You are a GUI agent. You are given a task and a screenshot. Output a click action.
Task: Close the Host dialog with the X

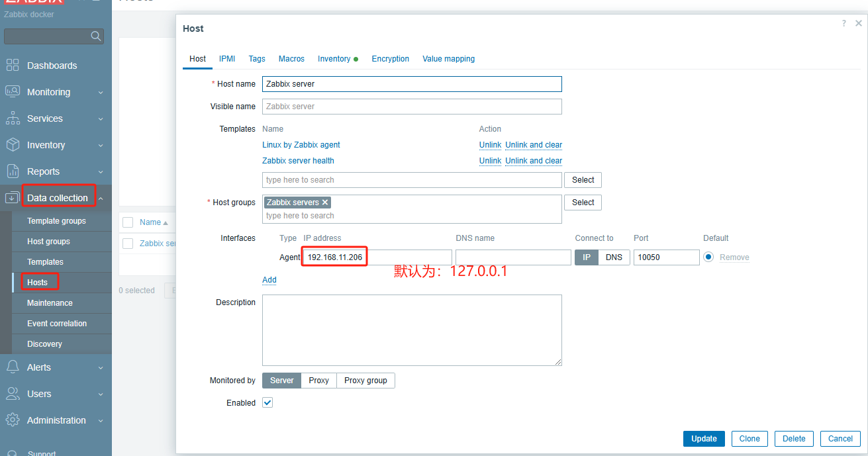tap(859, 23)
